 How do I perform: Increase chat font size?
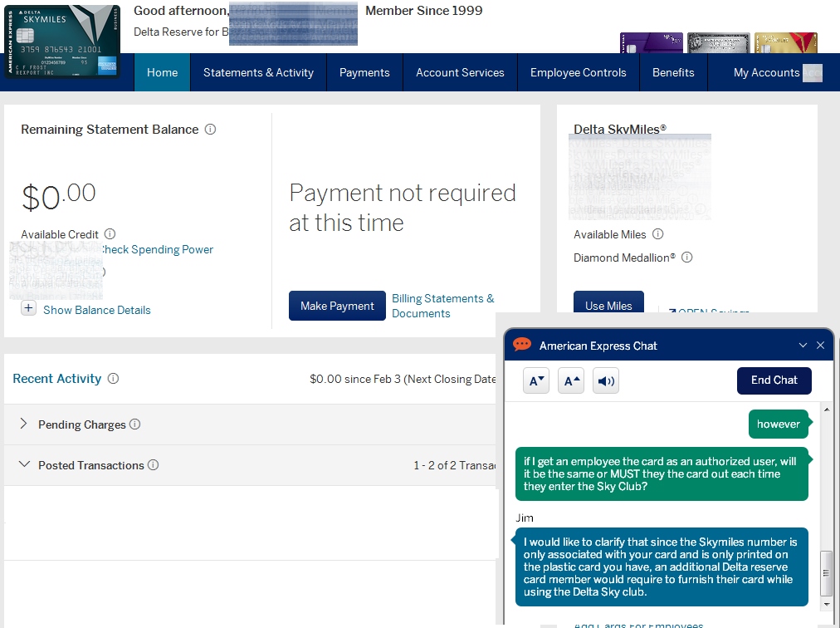tap(572, 381)
